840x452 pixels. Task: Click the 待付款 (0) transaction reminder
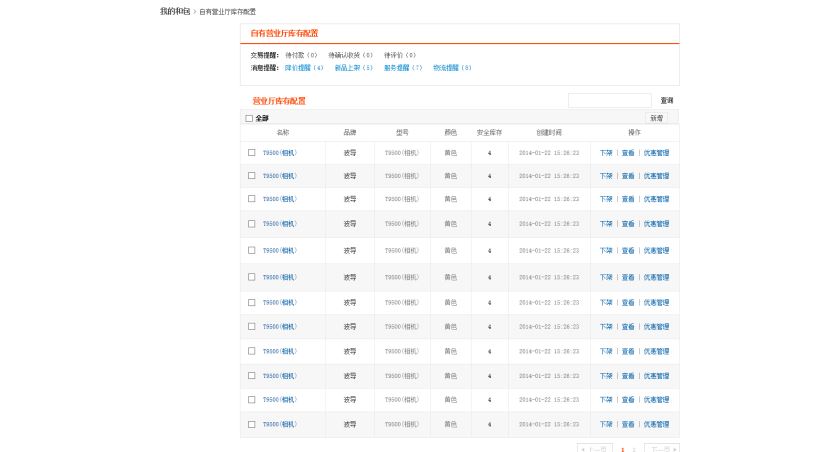[301, 55]
